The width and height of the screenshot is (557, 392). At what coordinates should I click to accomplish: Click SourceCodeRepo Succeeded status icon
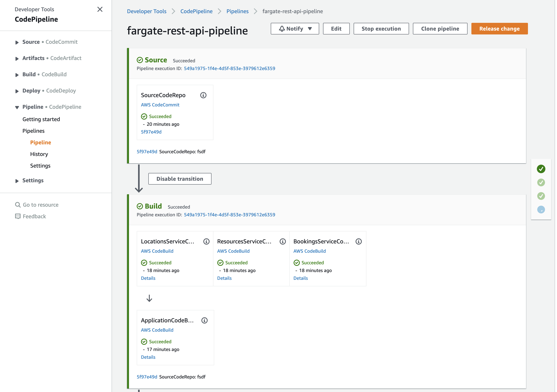(144, 116)
